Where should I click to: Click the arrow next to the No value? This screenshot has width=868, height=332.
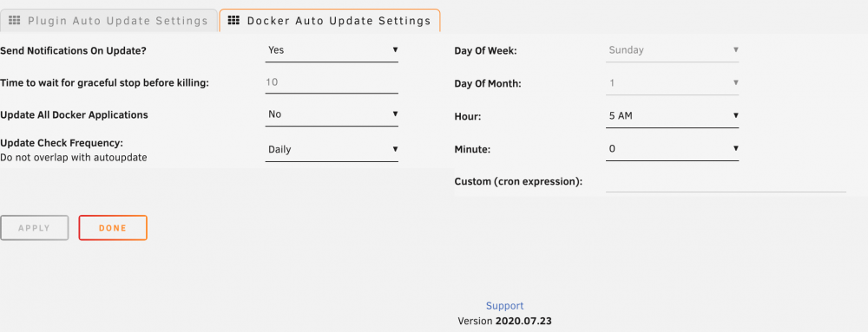pyautogui.click(x=395, y=114)
